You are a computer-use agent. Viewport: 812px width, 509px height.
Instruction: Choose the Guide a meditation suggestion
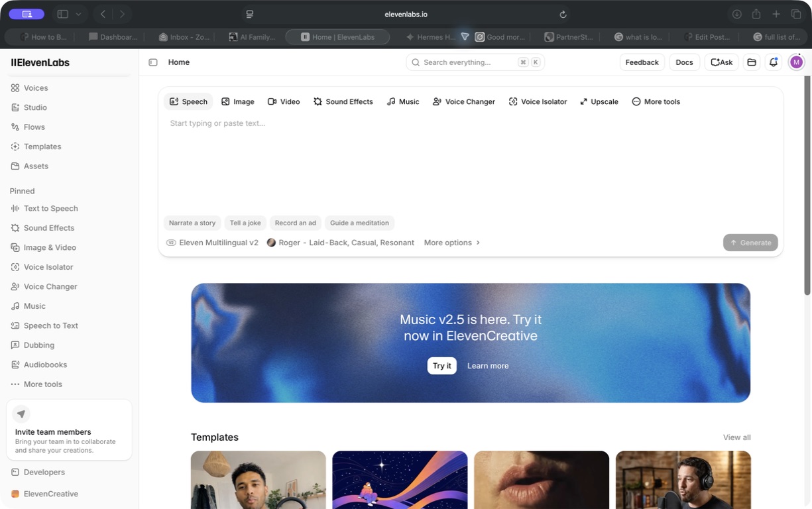coord(359,223)
